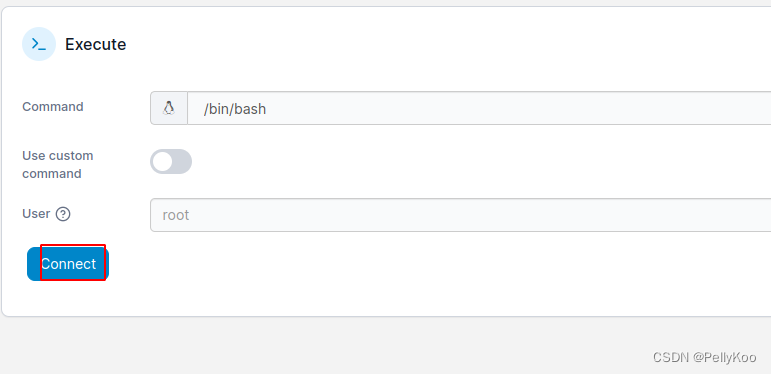Viewport: 771px width, 374px height.
Task: Click the "Use custom command" label text
Action: click(x=58, y=165)
